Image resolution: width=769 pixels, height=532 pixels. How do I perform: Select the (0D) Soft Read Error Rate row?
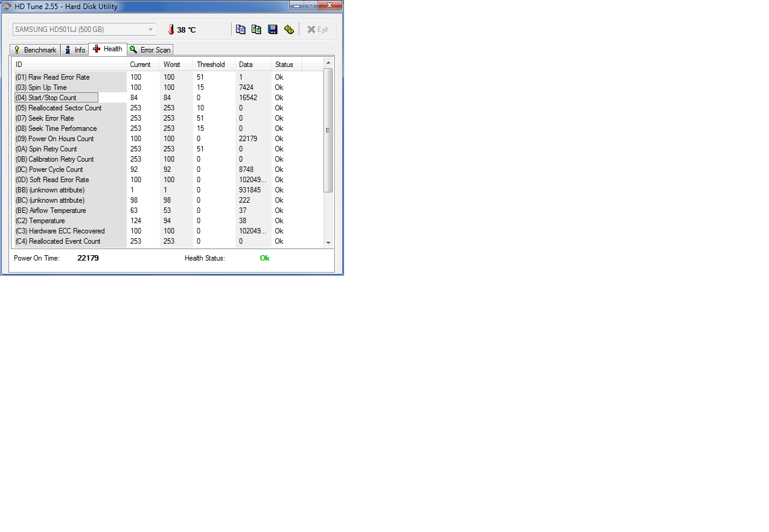coord(168,180)
